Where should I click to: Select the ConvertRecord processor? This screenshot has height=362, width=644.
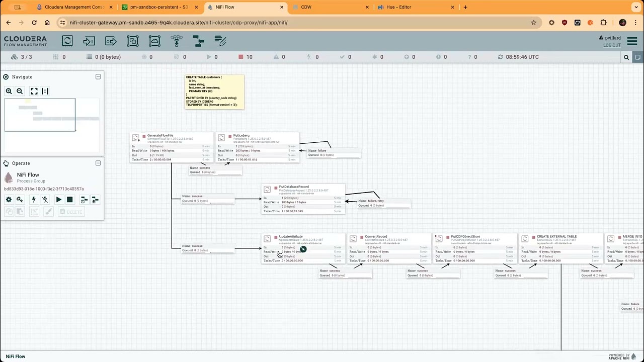point(389,248)
